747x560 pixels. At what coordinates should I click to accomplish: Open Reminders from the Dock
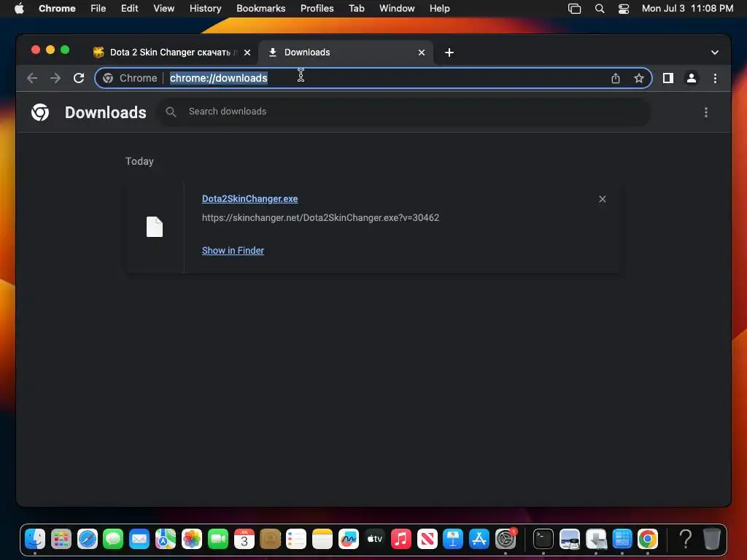pyautogui.click(x=296, y=539)
